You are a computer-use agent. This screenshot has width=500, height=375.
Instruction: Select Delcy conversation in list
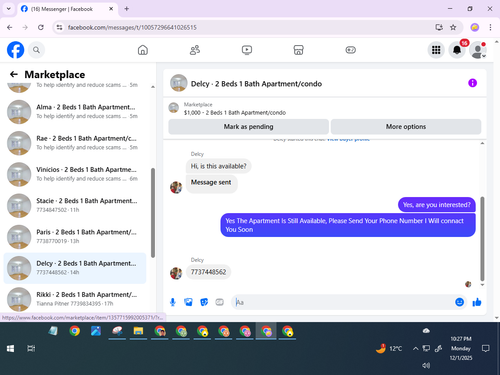[75, 268]
